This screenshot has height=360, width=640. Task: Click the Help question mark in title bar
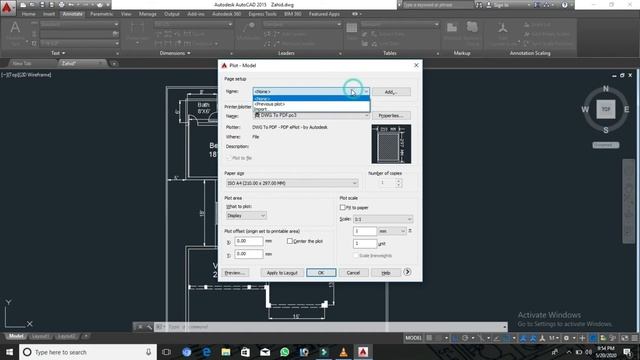tap(564, 5)
